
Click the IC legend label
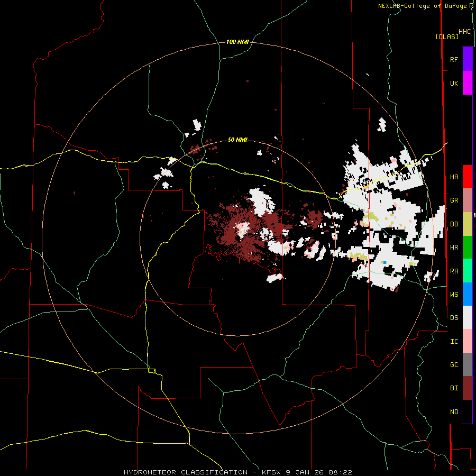point(454,342)
